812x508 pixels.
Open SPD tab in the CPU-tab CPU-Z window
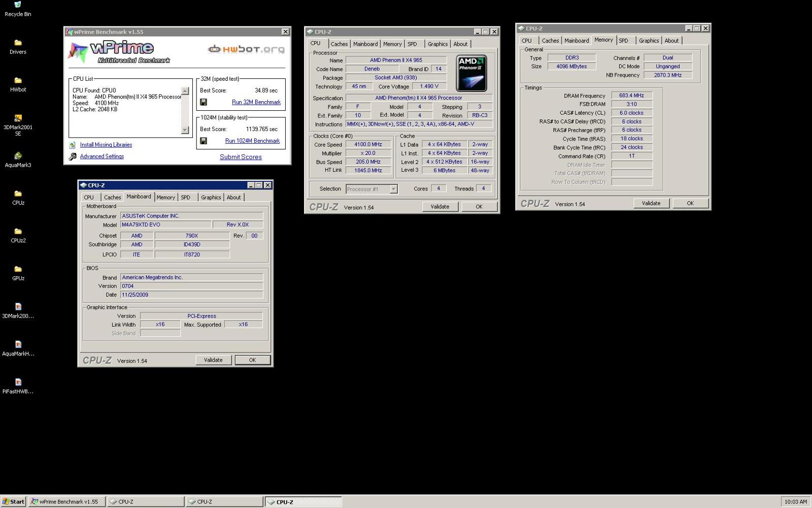pyautogui.click(x=412, y=44)
